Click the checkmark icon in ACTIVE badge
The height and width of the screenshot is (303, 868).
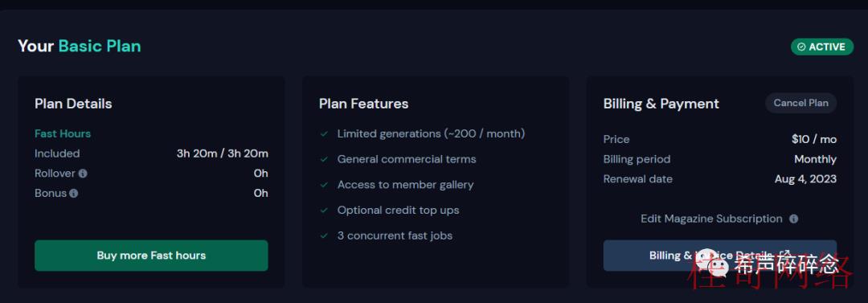[x=801, y=47]
